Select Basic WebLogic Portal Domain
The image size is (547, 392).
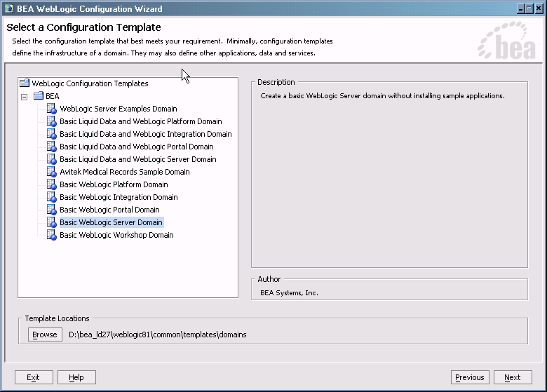pyautogui.click(x=109, y=210)
